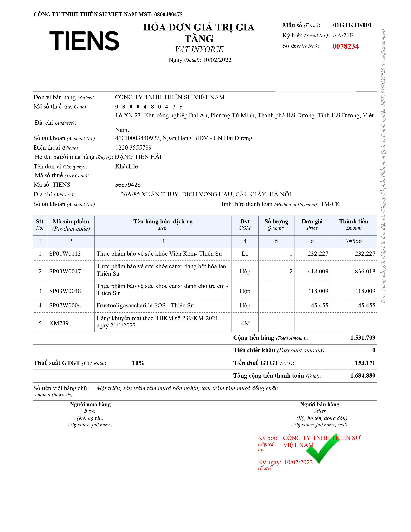Click the item name containing Viên Kẽm- Thiên Sư
This screenshot has width=411, height=532.
[x=159, y=254]
